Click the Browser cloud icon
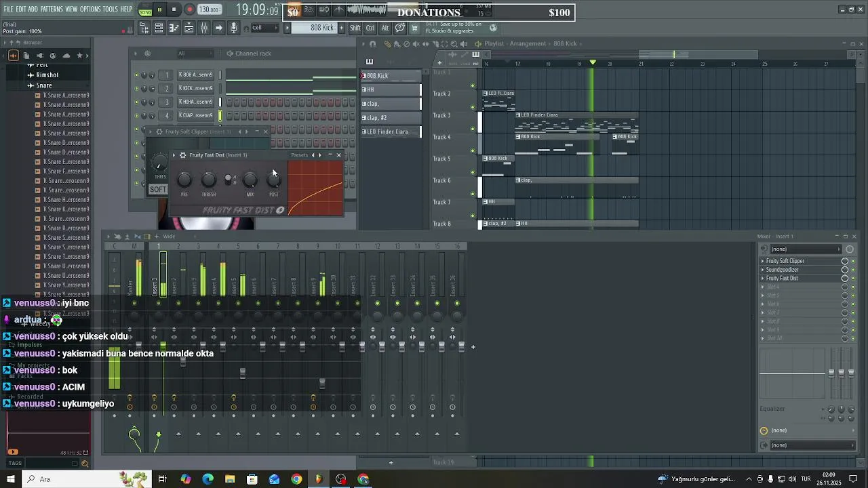868x488 pixels. [x=66, y=56]
